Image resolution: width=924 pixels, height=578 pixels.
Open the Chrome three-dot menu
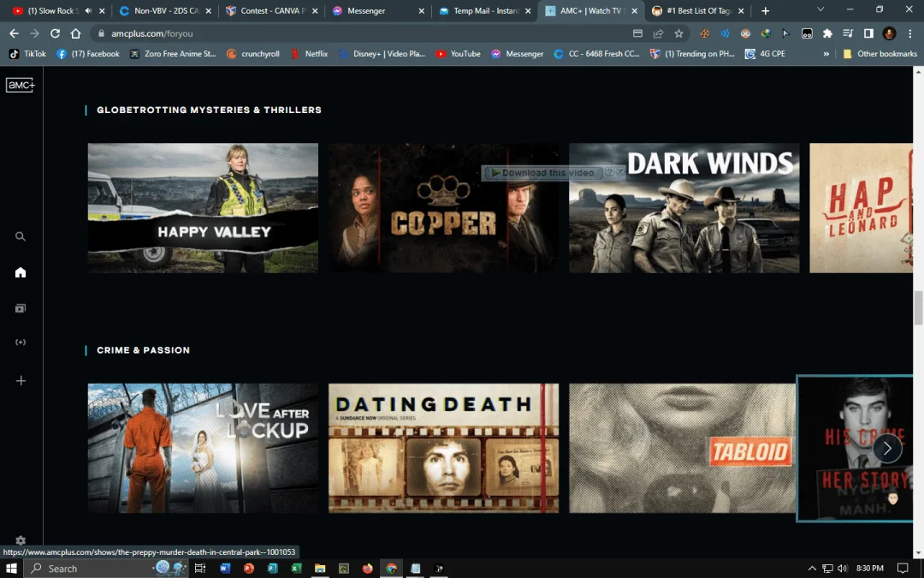(x=909, y=33)
